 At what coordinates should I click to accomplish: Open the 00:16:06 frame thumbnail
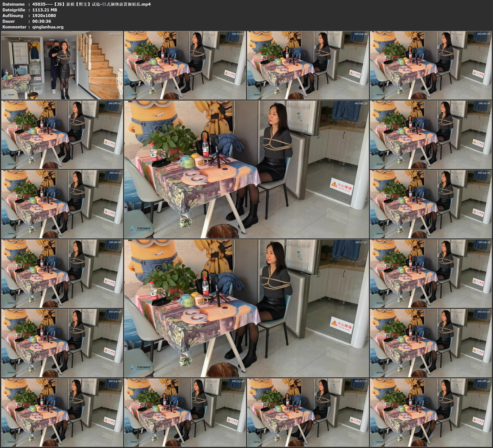coord(62,274)
